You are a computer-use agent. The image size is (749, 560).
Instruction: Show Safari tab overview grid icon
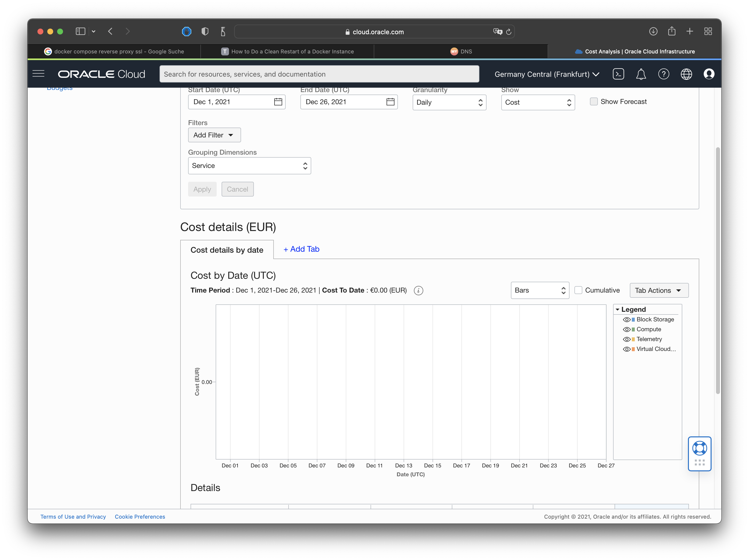tap(708, 32)
